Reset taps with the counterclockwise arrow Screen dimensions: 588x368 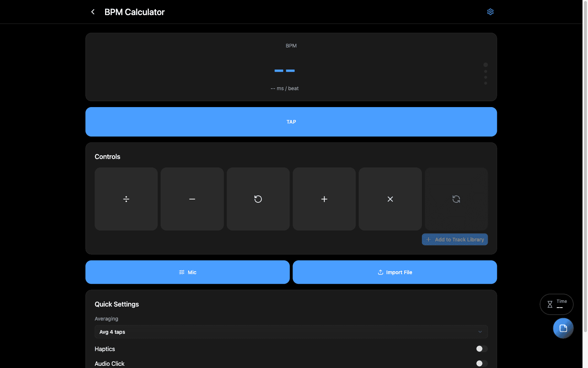pyautogui.click(x=258, y=199)
